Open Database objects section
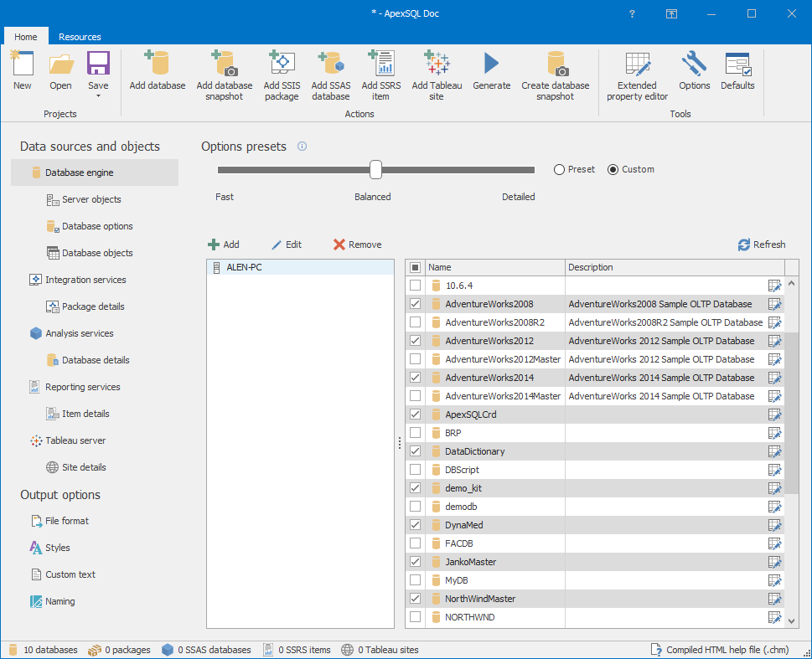 click(x=90, y=253)
